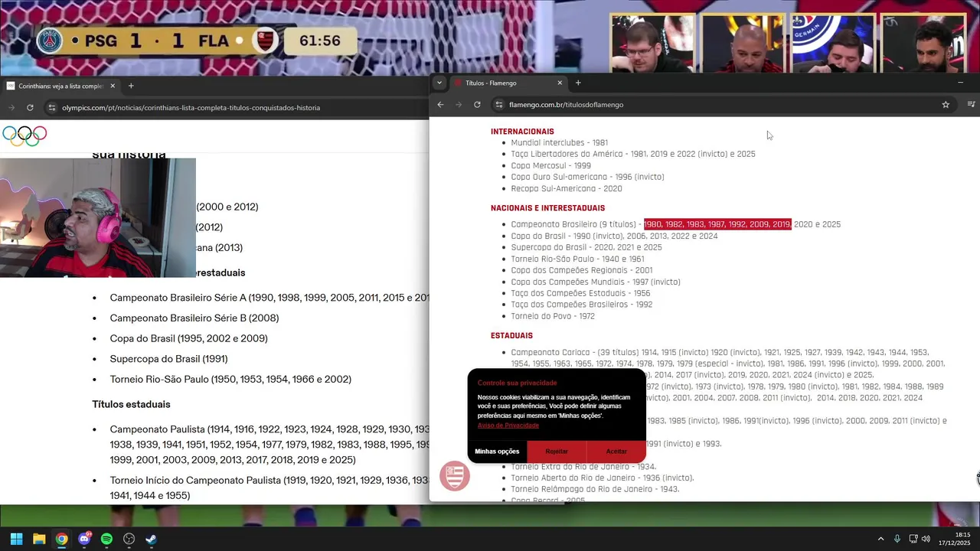Click Taça dos Campeões Estaduais - 1956
Image resolution: width=980 pixels, height=551 pixels.
click(581, 293)
